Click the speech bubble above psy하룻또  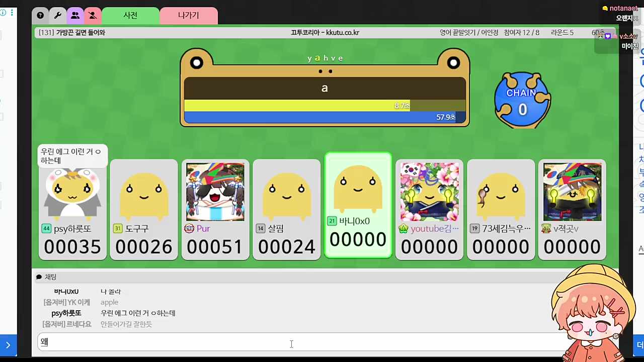click(72, 156)
